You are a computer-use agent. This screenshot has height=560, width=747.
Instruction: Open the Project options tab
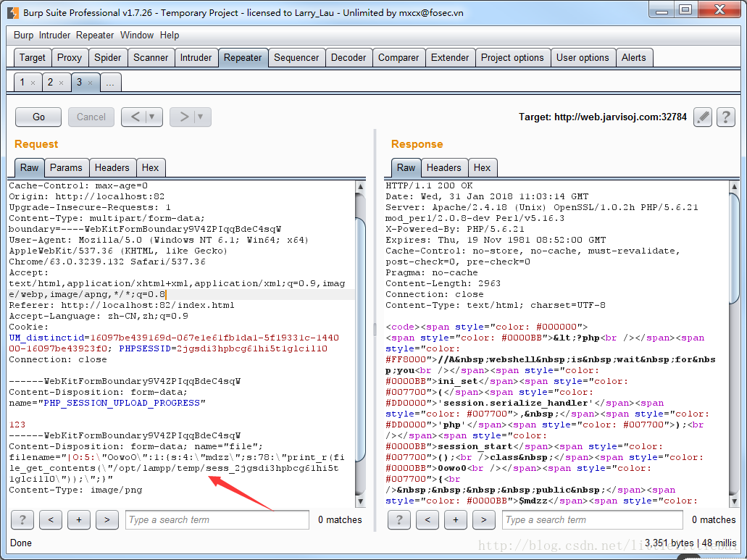coord(512,58)
